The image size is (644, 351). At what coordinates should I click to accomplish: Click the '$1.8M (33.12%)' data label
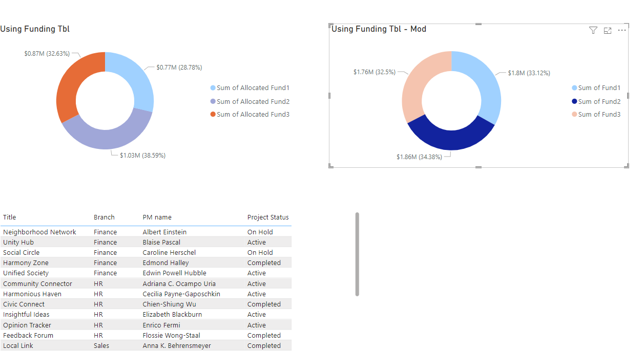point(529,73)
